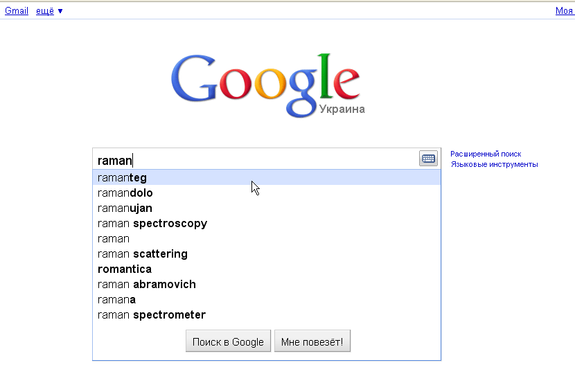Click the raman search input field
Screen dimensions: 575x392
(x=256, y=160)
